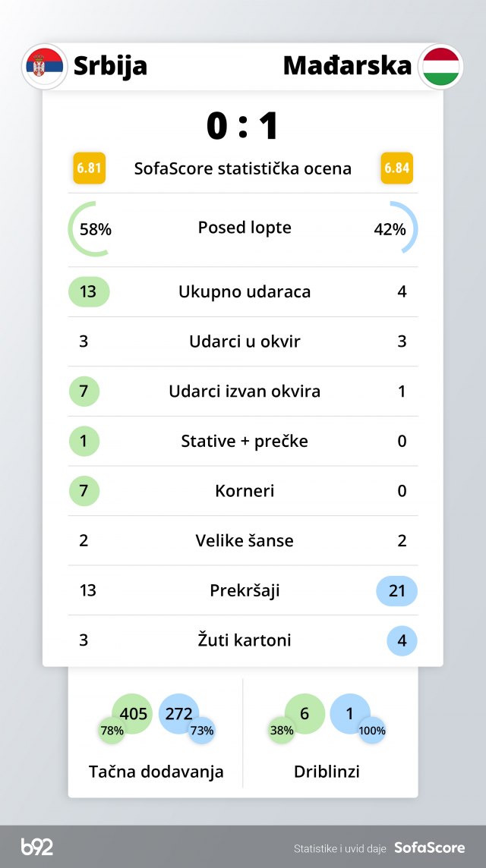Click the Tačna dodavanja label

156,772
